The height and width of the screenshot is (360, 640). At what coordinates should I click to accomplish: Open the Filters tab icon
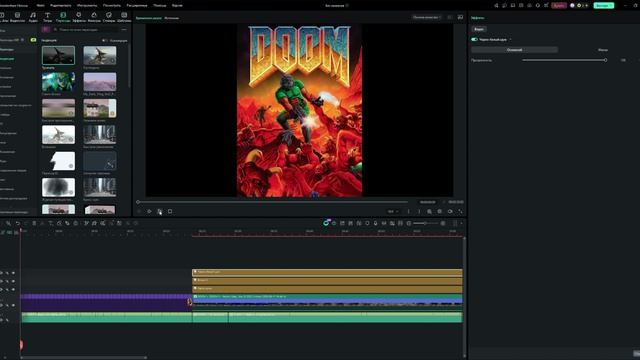[94, 16]
